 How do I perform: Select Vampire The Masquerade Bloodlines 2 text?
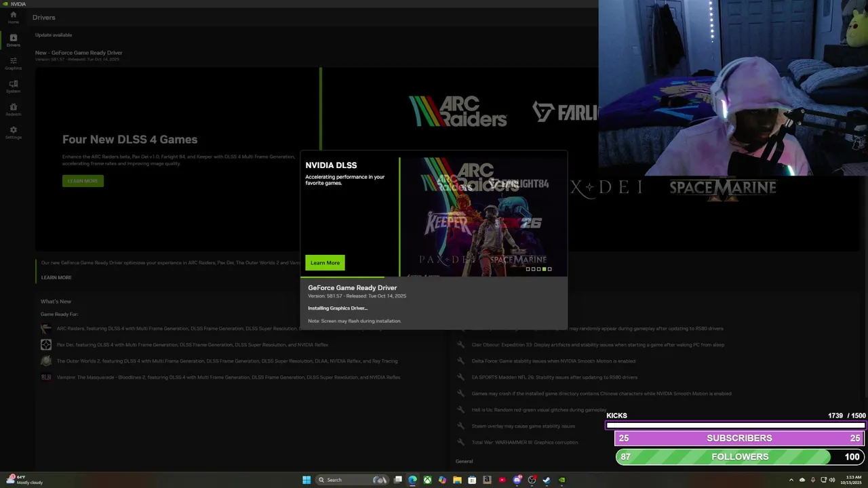[x=229, y=378]
